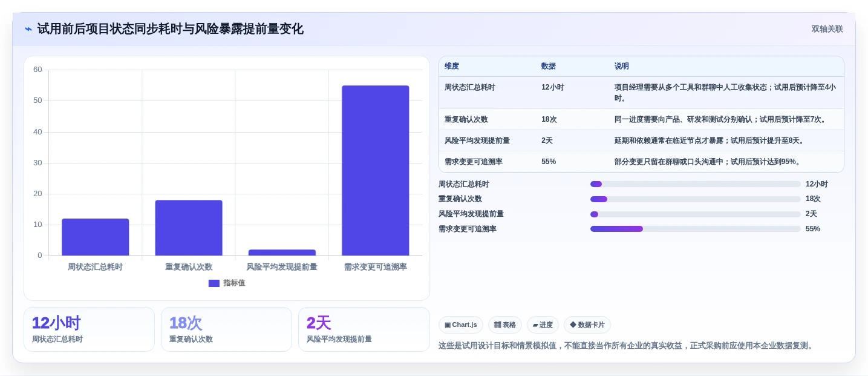Image resolution: width=868 pixels, height=376 pixels.
Task: Click the 进度 tag chip
Action: point(543,325)
